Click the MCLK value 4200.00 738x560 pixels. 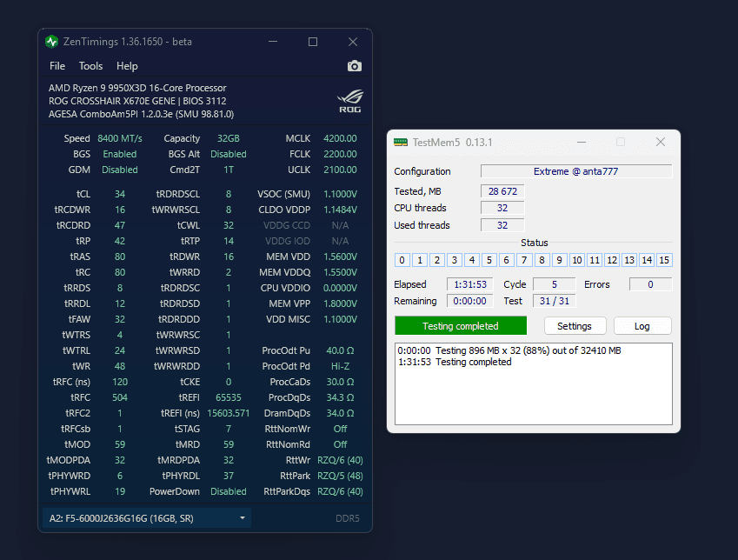340,138
